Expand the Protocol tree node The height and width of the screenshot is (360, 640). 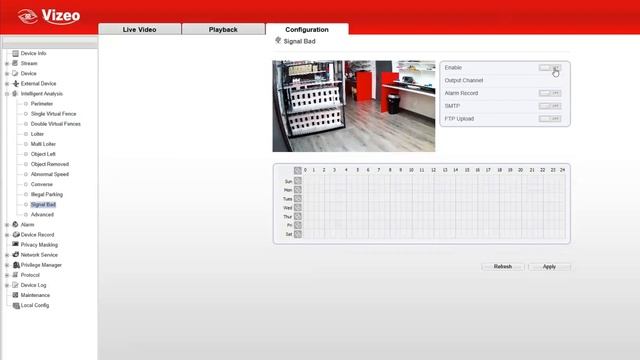7,275
